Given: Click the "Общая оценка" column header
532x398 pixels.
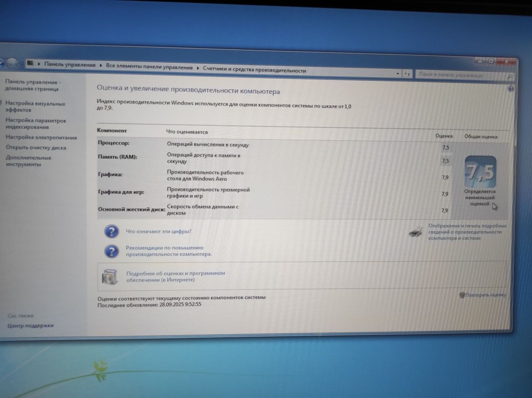Looking at the screenshot, I should click(x=481, y=137).
